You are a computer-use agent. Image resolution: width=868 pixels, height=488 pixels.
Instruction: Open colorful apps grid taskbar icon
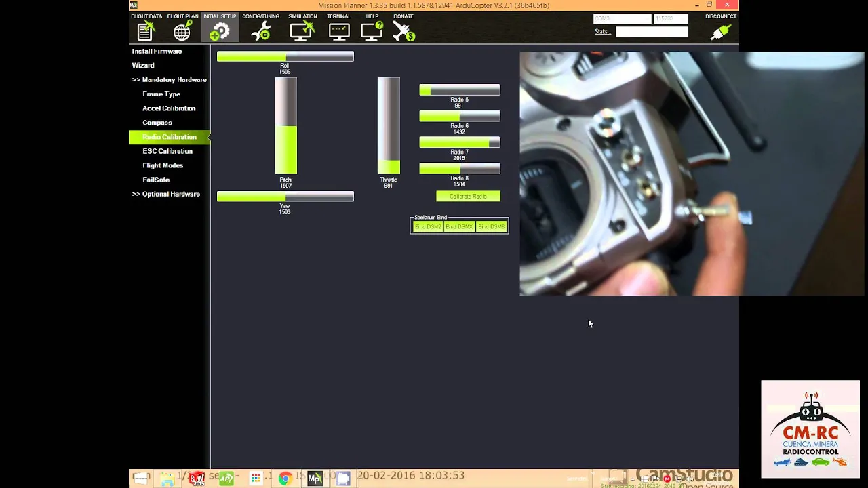tap(256, 479)
